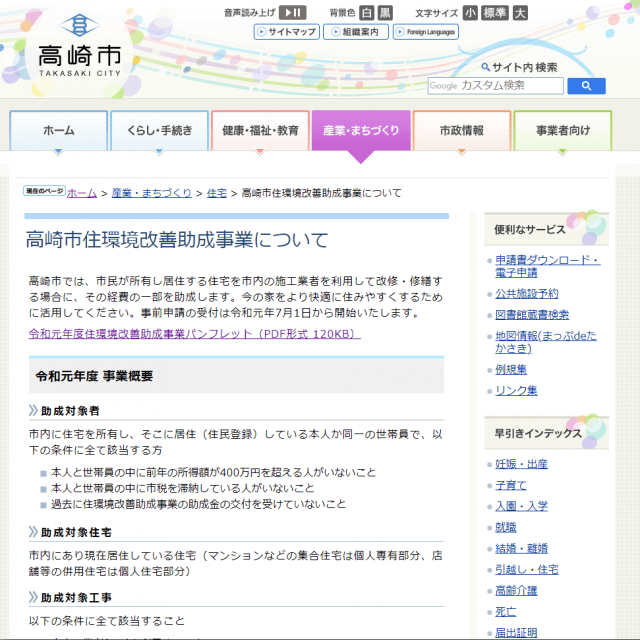This screenshot has width=640, height=640.
Task: Click the Google custom search field
Action: coord(494,86)
